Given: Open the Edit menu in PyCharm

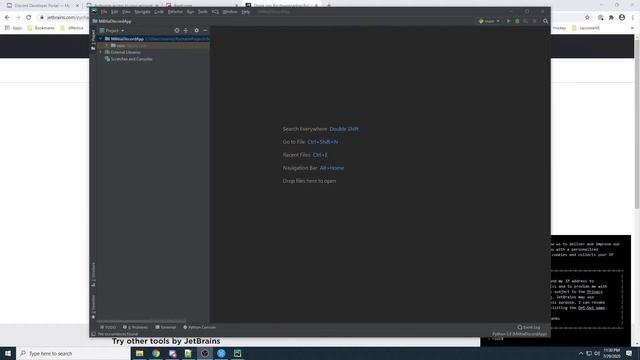Looking at the screenshot, I should pos(115,12).
